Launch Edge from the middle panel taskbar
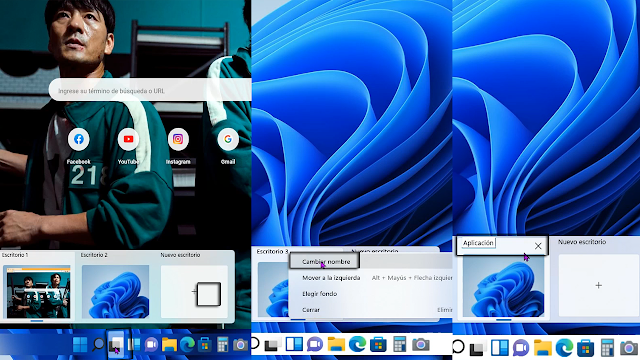The image size is (640, 360). tap(357, 345)
